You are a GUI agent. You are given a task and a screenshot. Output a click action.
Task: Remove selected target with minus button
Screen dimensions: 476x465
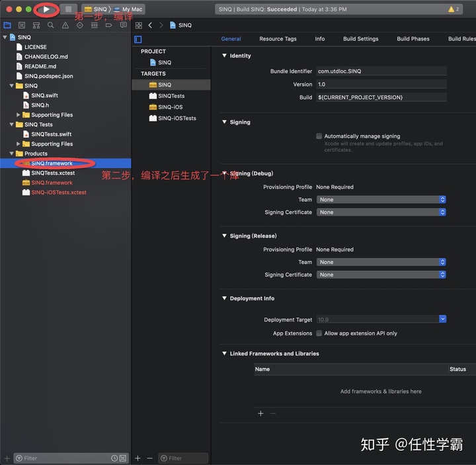coord(150,458)
